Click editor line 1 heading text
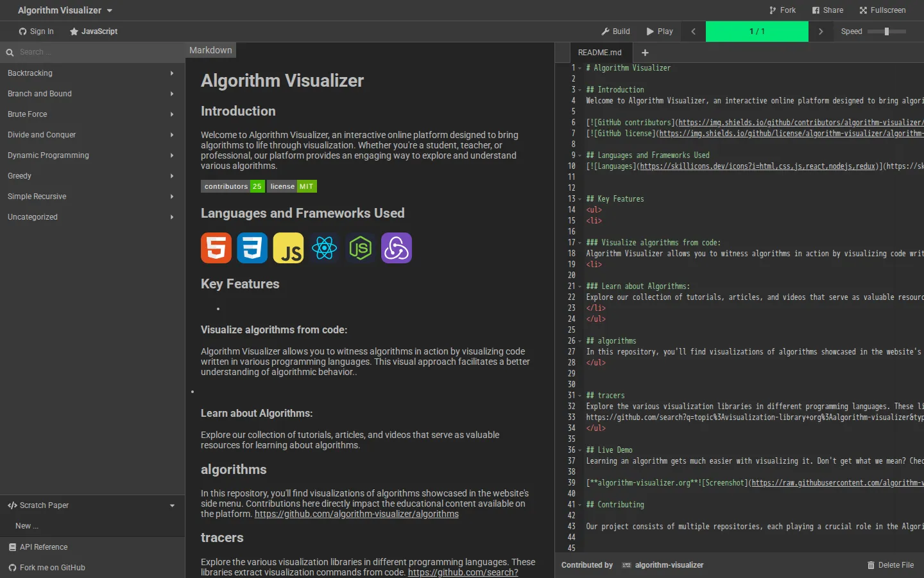Screen dimensions: 924x578 pos(628,68)
